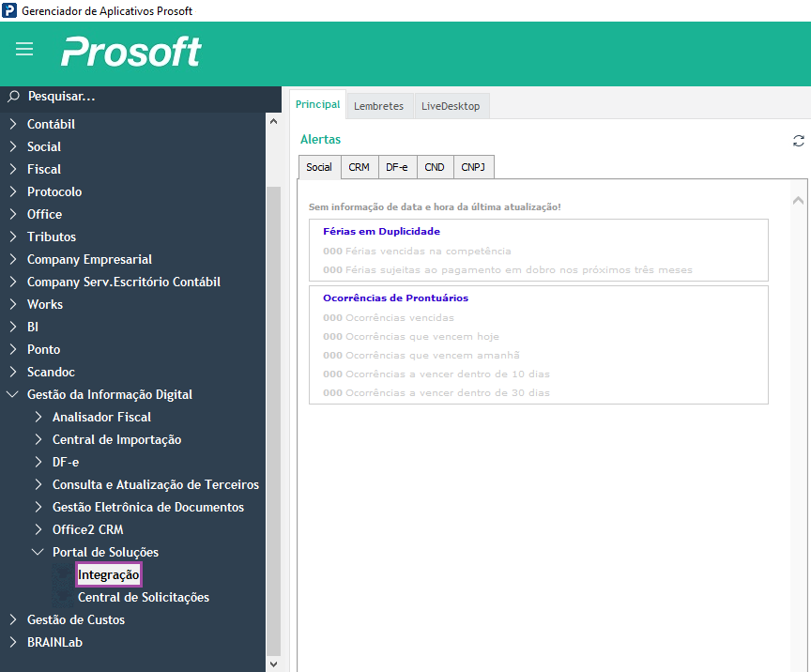Viewport: 811px width, 672px height.
Task: Click sidebar scrollbar down arrow
Action: (x=273, y=664)
